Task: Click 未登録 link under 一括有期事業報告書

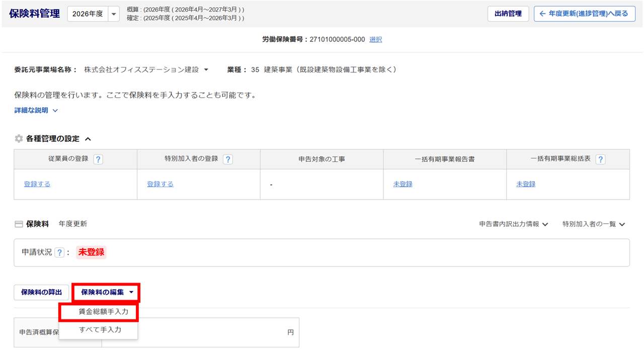Action: coord(403,184)
